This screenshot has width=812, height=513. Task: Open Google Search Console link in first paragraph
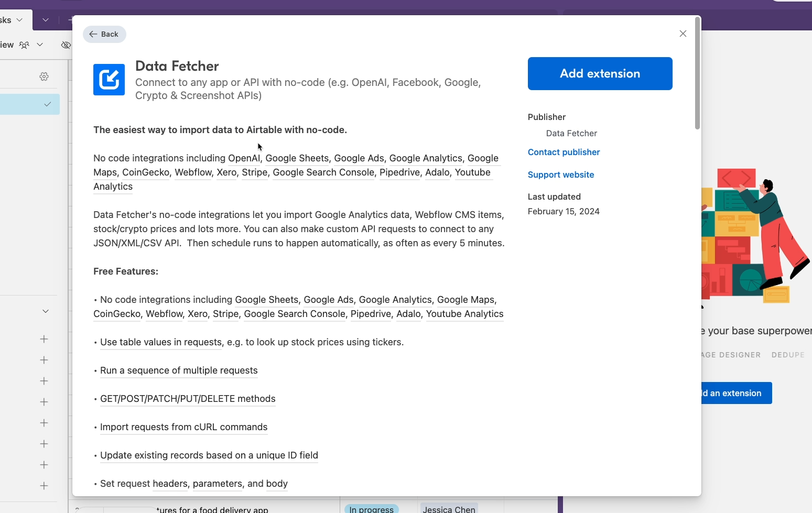[323, 172]
